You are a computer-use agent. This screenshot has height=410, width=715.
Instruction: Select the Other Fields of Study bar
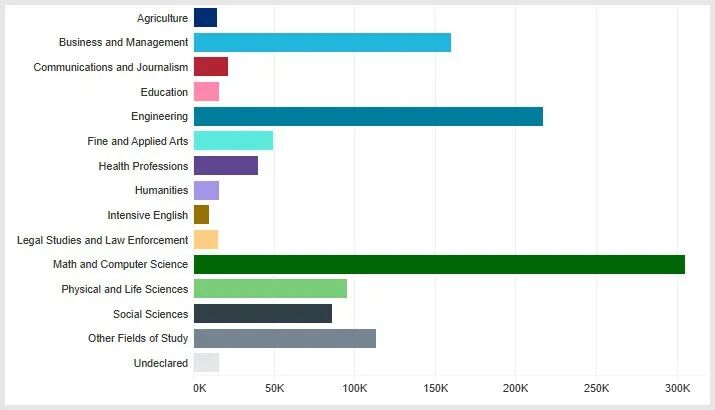click(x=285, y=338)
